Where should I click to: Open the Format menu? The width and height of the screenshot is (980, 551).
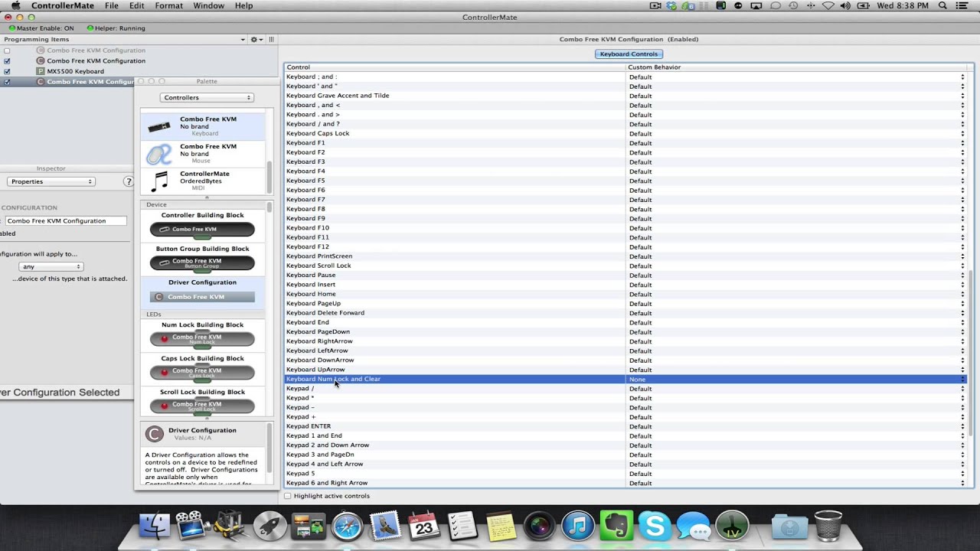tap(169, 5)
